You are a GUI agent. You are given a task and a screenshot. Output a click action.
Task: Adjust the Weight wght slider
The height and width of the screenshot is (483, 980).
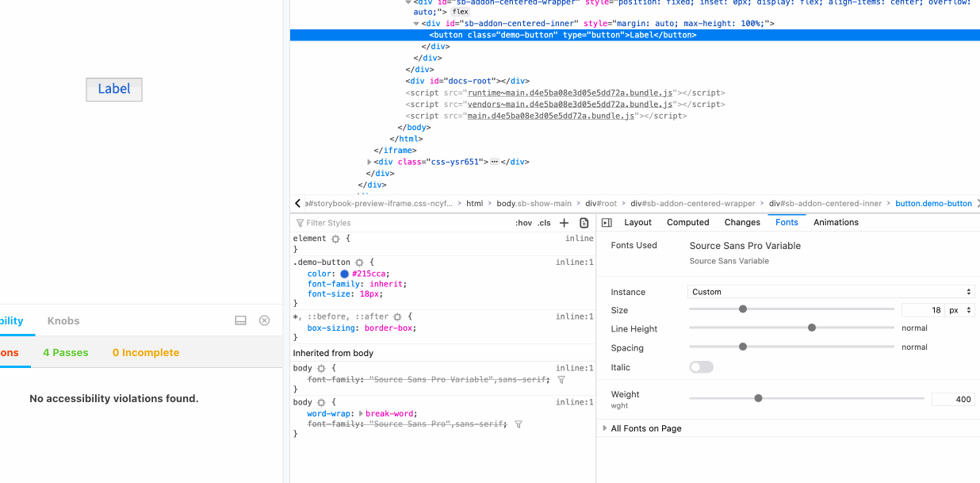coord(806,398)
